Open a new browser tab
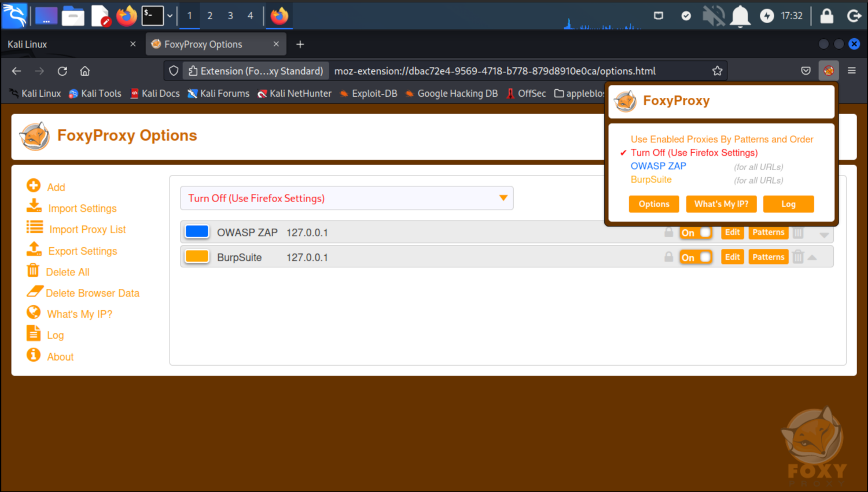 (x=300, y=44)
